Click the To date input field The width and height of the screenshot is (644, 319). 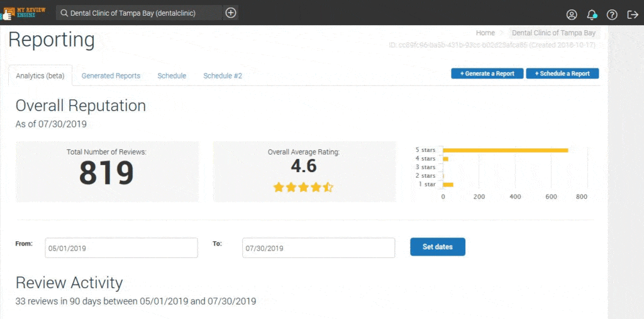318,248
